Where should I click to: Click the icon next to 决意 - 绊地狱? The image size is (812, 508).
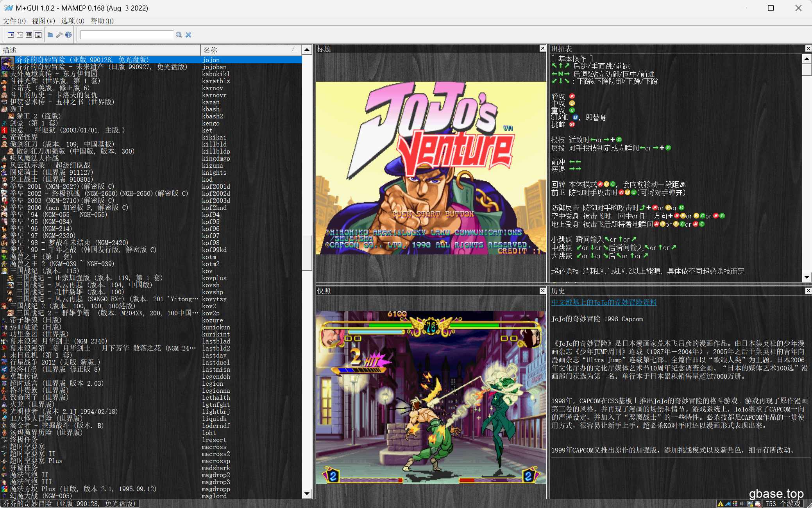(x=4, y=130)
